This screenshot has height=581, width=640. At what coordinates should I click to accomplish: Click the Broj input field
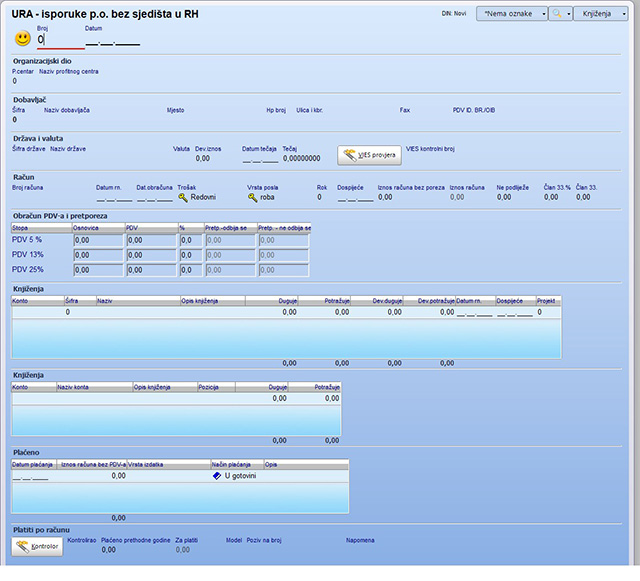(60, 40)
